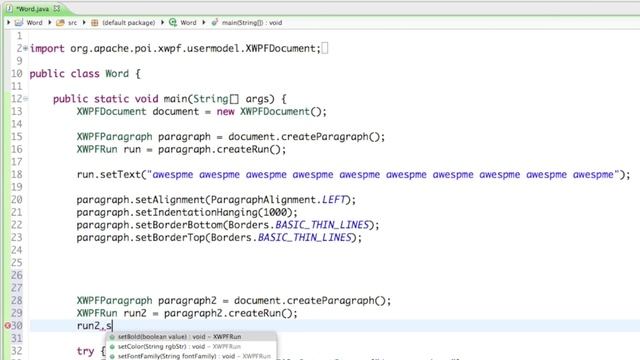Click 'XWPFRun run' on line 16
This screenshot has width=640, height=360.
(109, 149)
